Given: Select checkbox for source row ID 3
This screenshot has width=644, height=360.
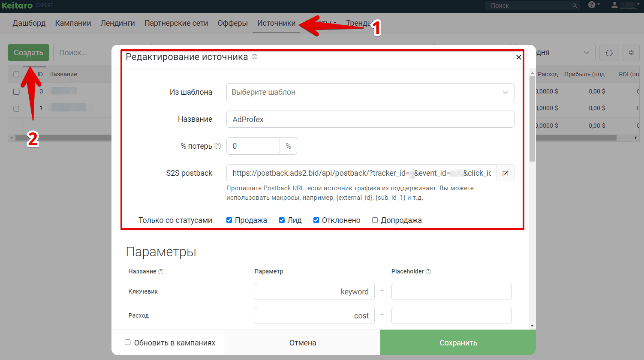Looking at the screenshot, I should click(16, 92).
